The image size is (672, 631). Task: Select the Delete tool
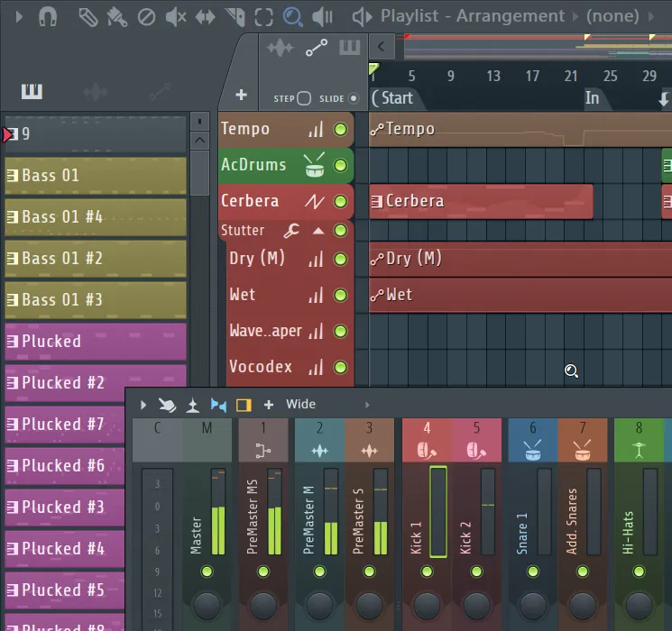[x=146, y=17]
